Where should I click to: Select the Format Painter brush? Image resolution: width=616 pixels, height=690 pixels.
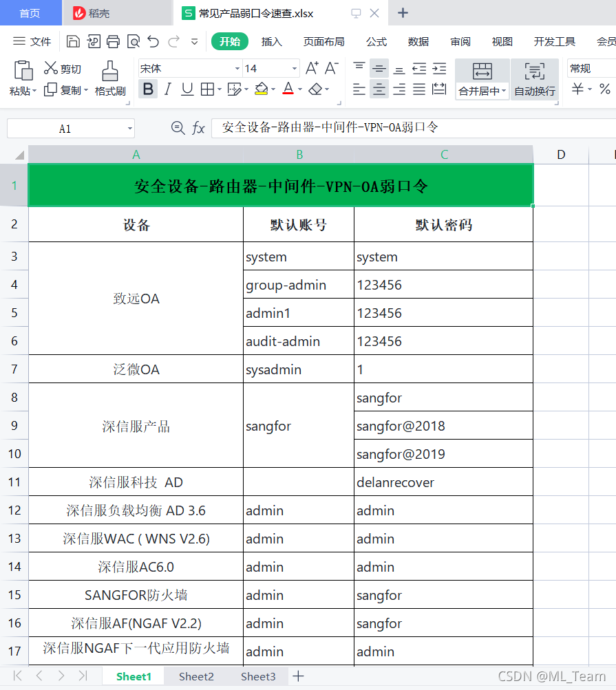pos(110,72)
